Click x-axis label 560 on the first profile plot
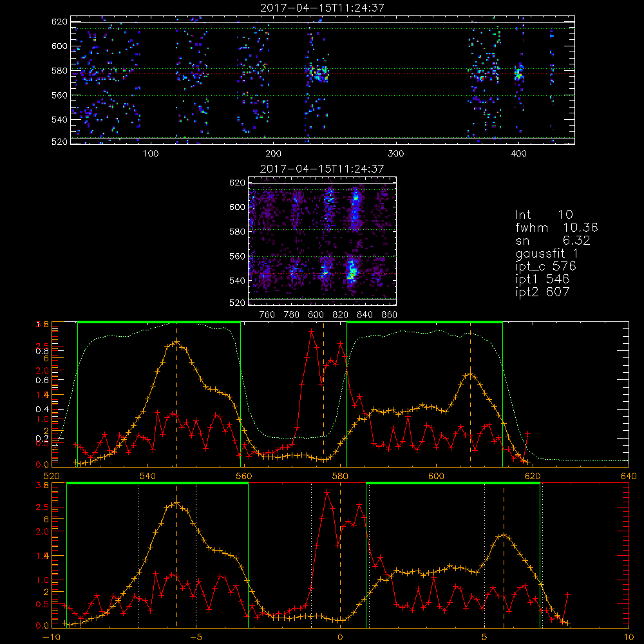The image size is (644, 644). coord(244,477)
